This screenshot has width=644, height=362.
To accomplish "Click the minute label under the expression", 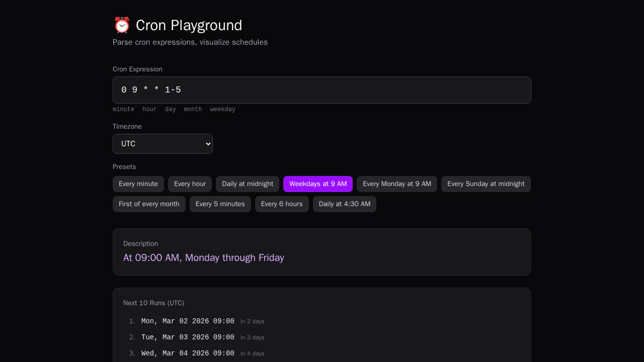I will click(x=123, y=109).
